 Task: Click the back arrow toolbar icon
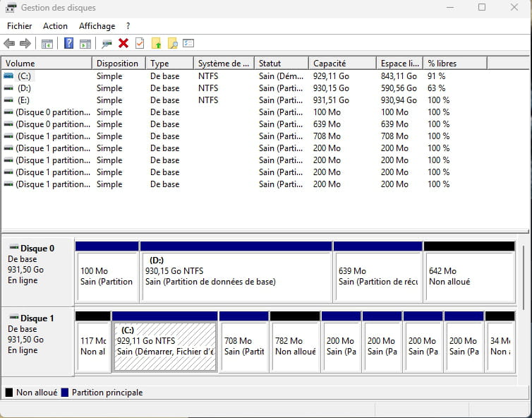[10, 44]
